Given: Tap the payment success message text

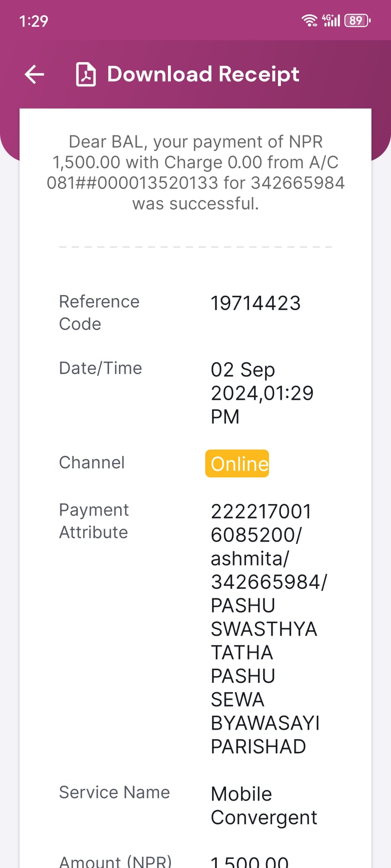Looking at the screenshot, I should 195,173.
